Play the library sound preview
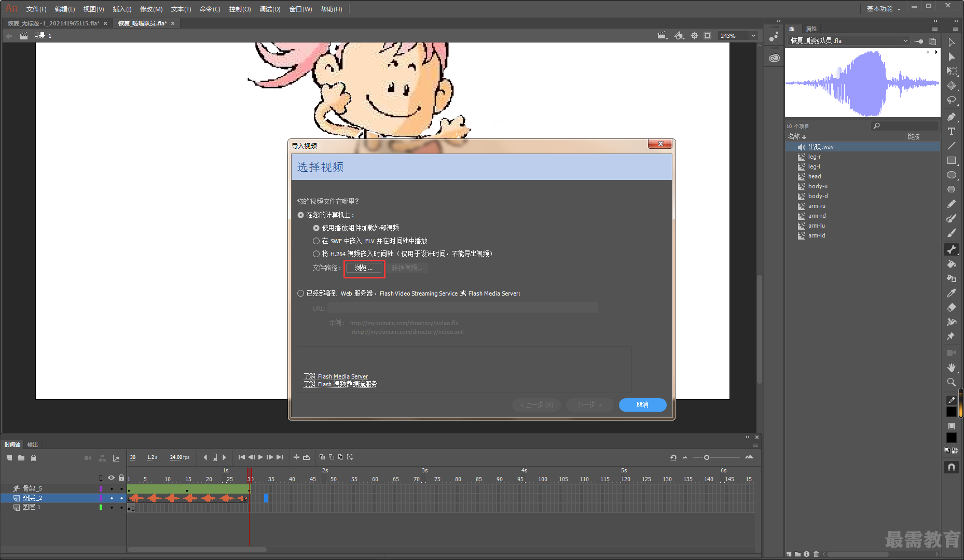The height and width of the screenshot is (560, 964). pyautogui.click(x=936, y=52)
